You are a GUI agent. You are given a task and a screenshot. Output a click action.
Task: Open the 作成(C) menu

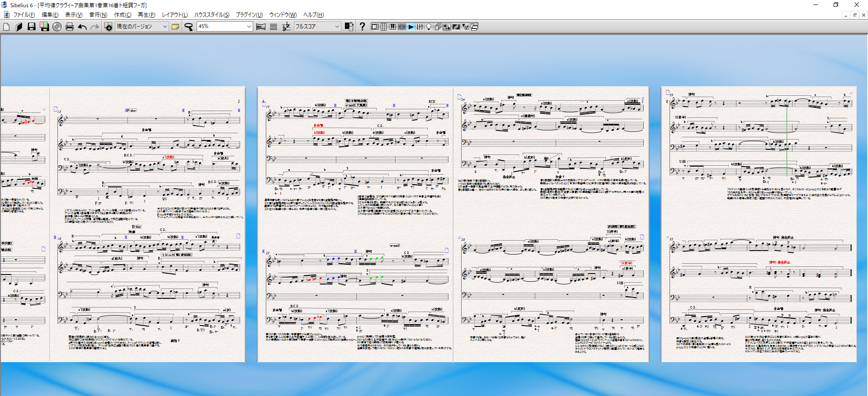[123, 15]
